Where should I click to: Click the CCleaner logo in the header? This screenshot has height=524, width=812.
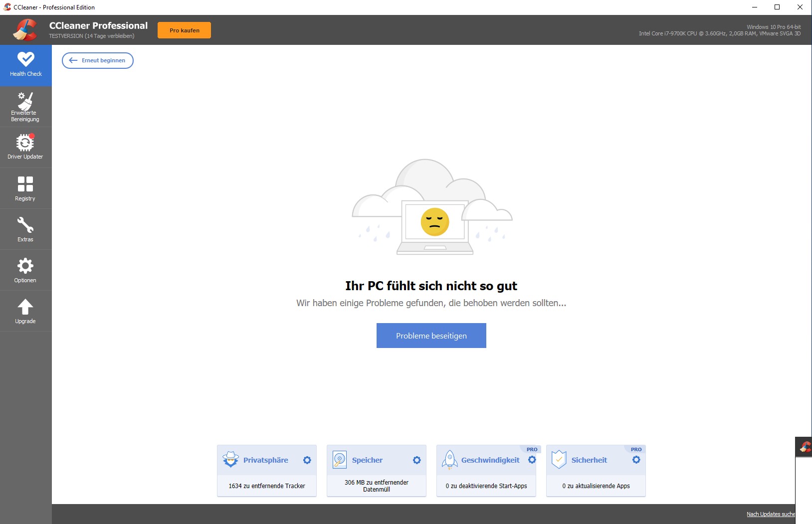pyautogui.click(x=25, y=30)
